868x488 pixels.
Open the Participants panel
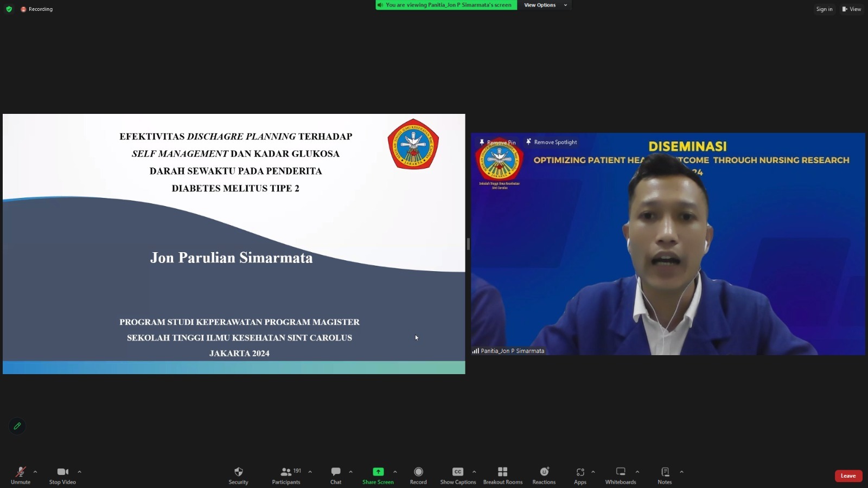tap(286, 472)
